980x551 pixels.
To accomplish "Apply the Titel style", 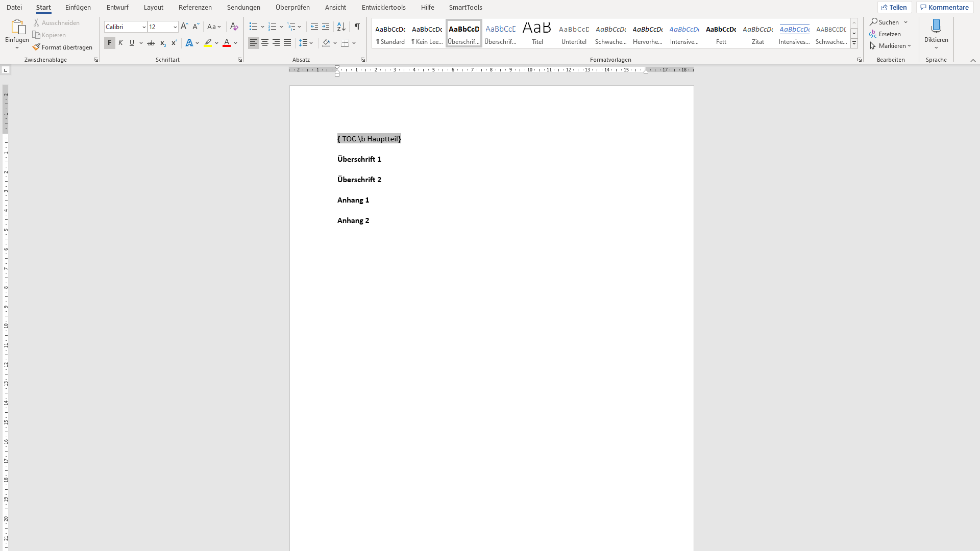I will point(537,34).
